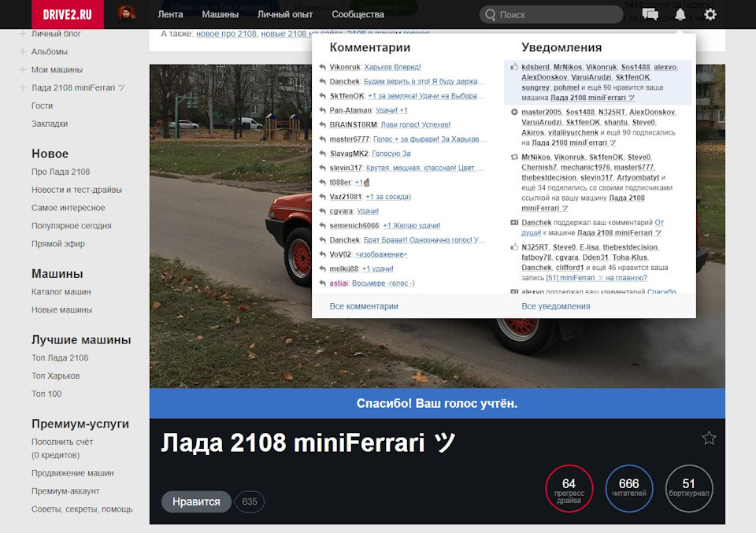Expand Личный блог plus in sidebar
This screenshot has width=756, height=533.
pos(22,34)
